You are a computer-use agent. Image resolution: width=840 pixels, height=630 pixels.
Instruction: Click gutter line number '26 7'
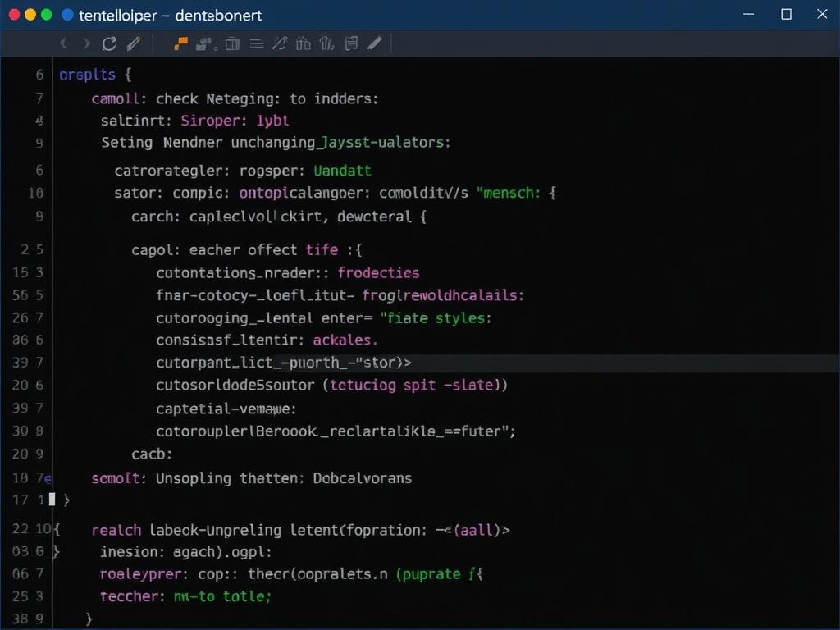28,317
